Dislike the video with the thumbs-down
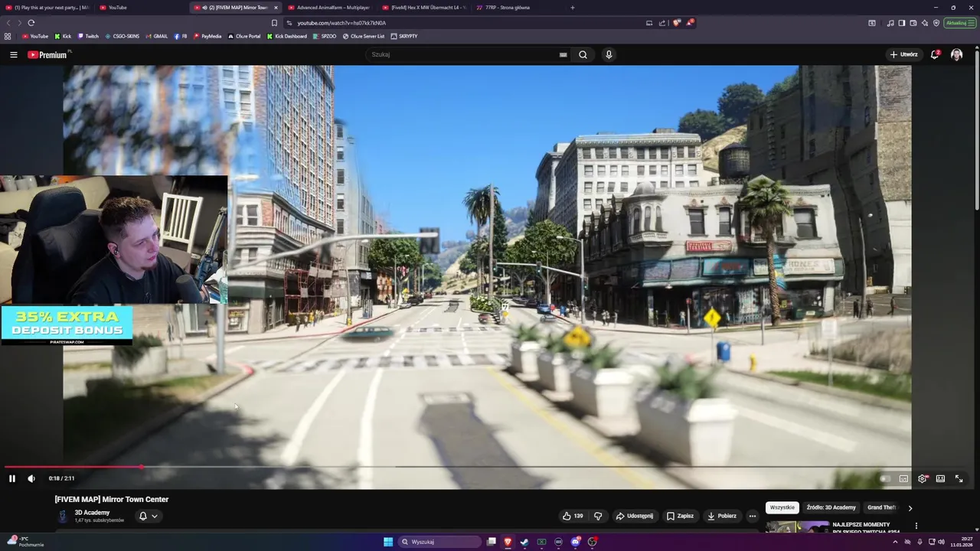This screenshot has height=551, width=980. tap(598, 516)
